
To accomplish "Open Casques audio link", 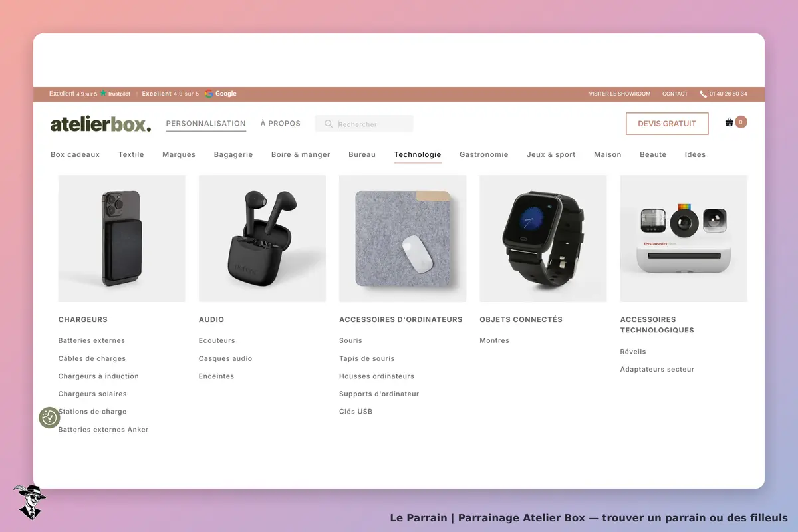I will [x=225, y=358].
